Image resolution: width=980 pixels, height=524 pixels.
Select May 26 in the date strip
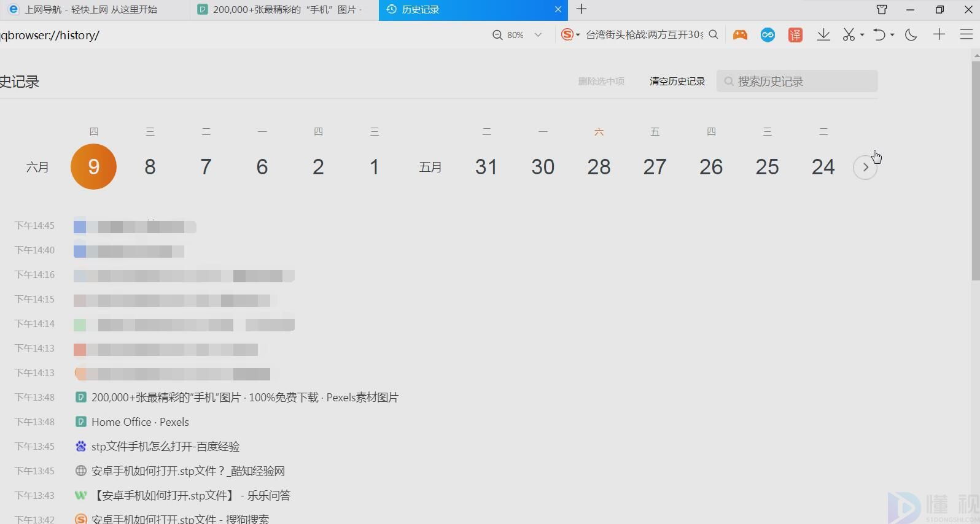[x=711, y=166]
